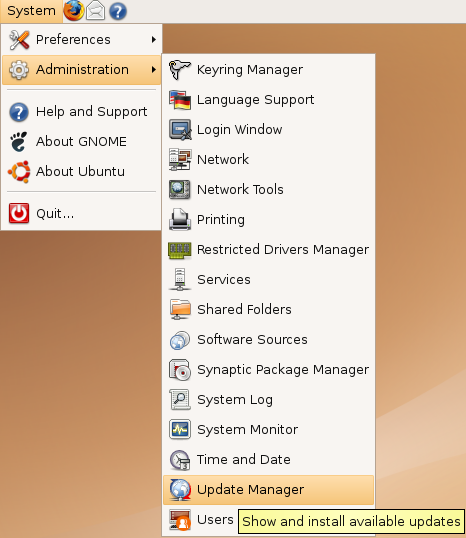Open the mail envelope icon in panel
The height and width of the screenshot is (538, 466).
coord(95,11)
